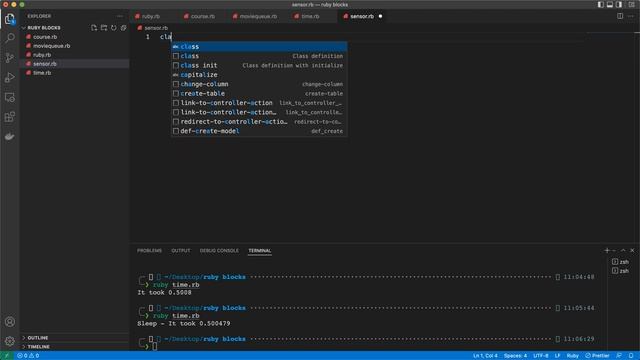The width and height of the screenshot is (640, 360).
Task: Choose the highlighted 'class' word suggestion
Action: (x=259, y=47)
